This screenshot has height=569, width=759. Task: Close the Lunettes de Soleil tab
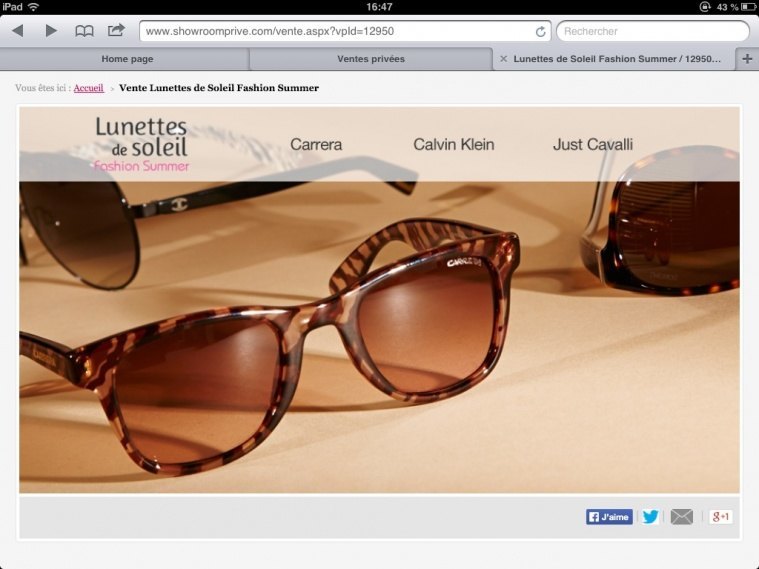[503, 59]
